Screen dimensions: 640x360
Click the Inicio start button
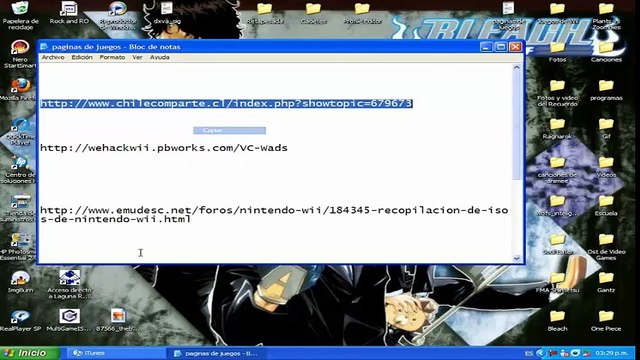[29, 353]
